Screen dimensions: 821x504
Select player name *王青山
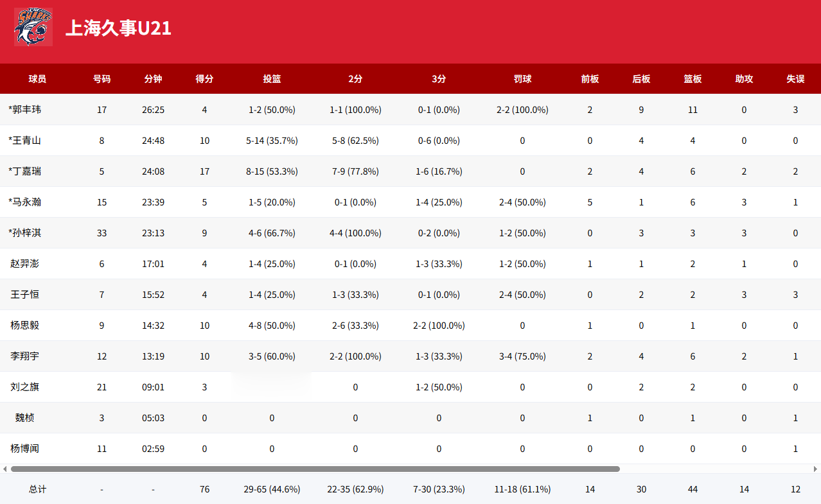24,141
